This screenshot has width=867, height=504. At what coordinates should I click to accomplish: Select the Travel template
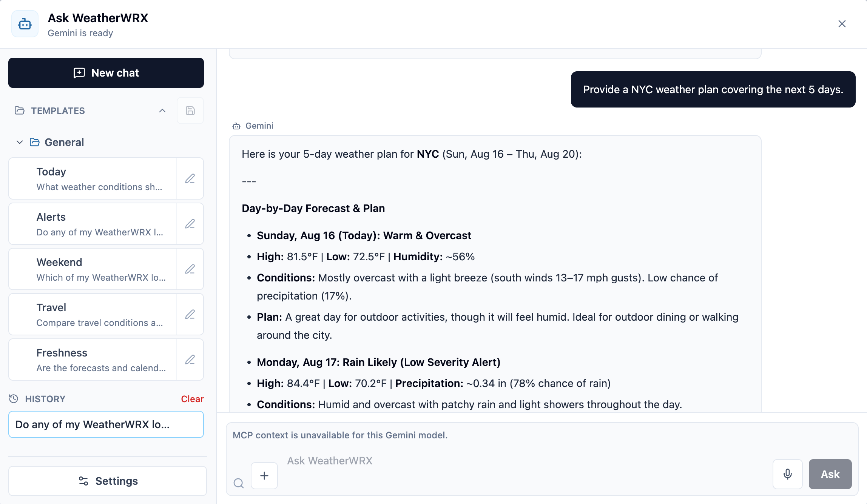coord(93,314)
